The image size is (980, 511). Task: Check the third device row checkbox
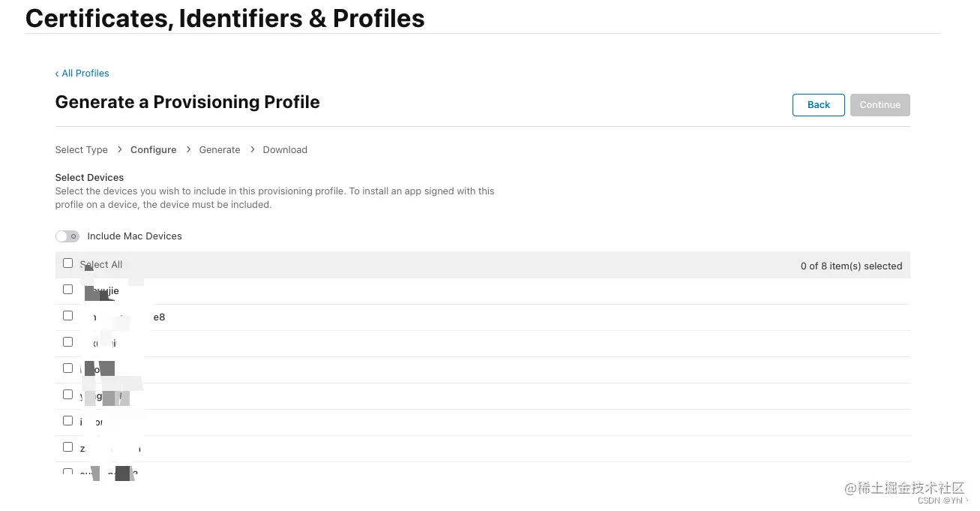click(x=68, y=342)
